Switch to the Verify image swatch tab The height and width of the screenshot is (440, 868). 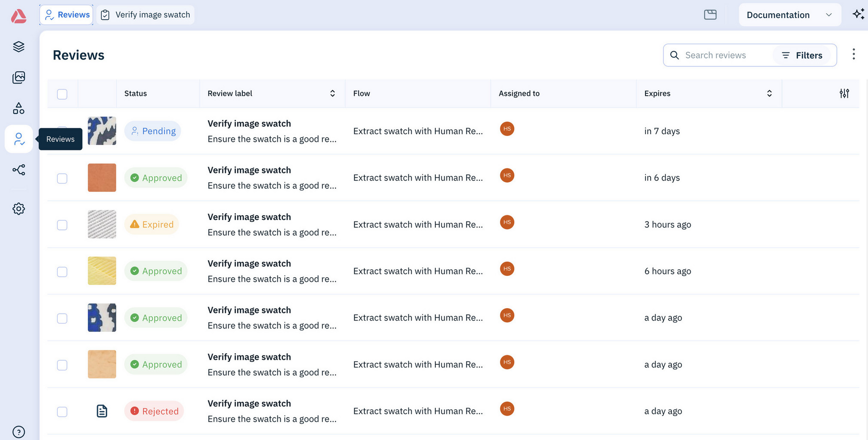(145, 15)
